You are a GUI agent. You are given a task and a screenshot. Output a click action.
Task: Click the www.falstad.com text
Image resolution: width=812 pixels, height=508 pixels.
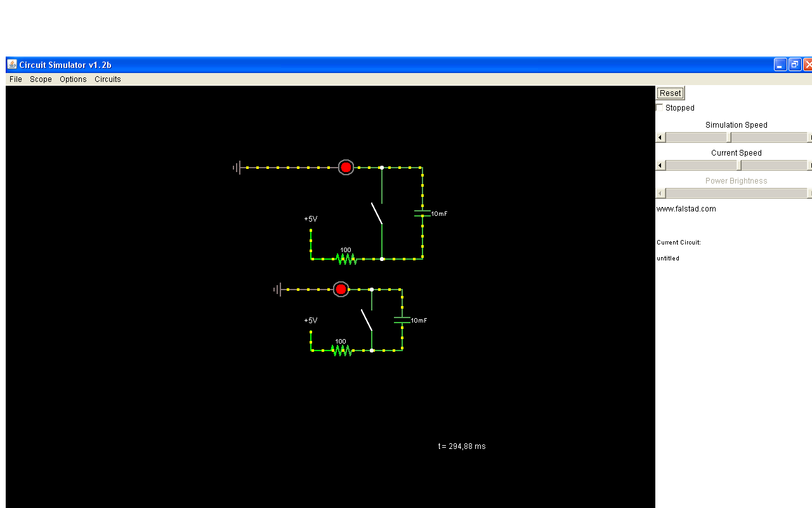(686, 209)
